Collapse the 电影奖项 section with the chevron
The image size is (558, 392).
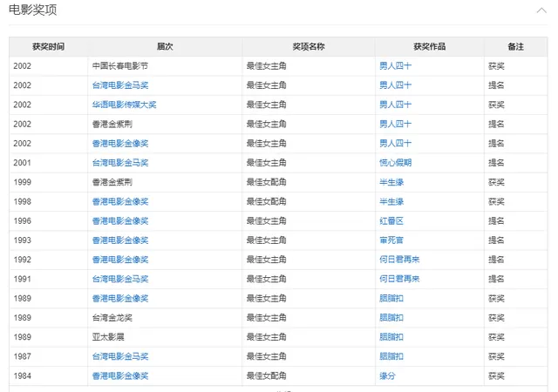(541, 10)
